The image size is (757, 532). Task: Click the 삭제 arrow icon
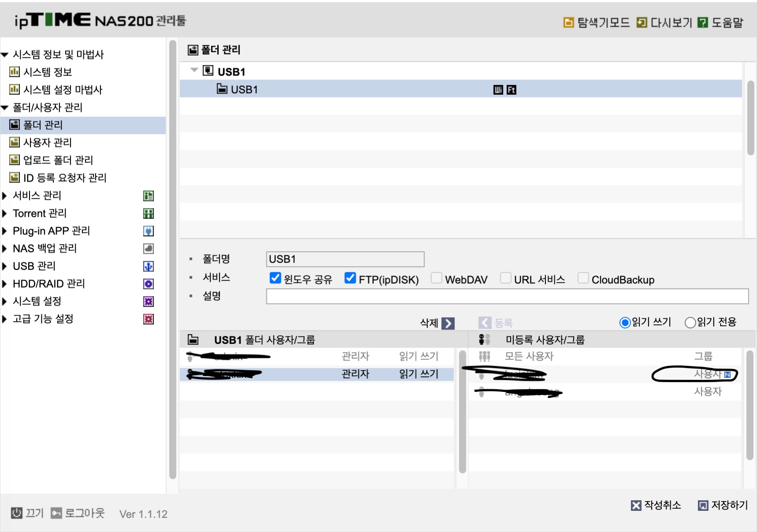(x=448, y=323)
